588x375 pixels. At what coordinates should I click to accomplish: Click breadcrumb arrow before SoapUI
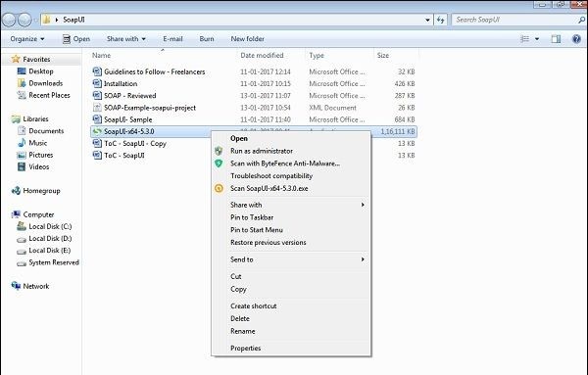click(57, 20)
